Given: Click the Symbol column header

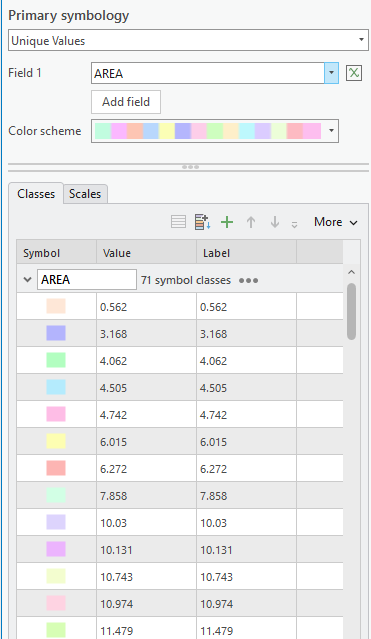Looking at the screenshot, I should (56, 253).
